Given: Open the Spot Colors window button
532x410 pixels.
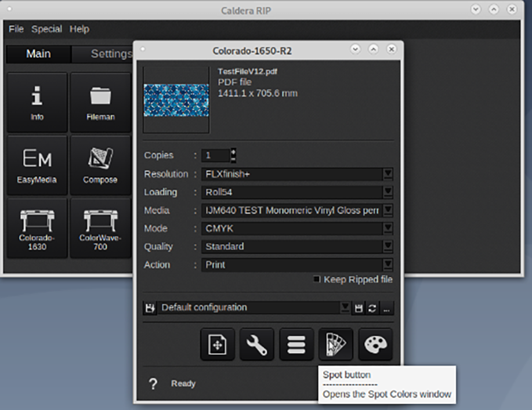Looking at the screenshot, I should coord(336,345).
